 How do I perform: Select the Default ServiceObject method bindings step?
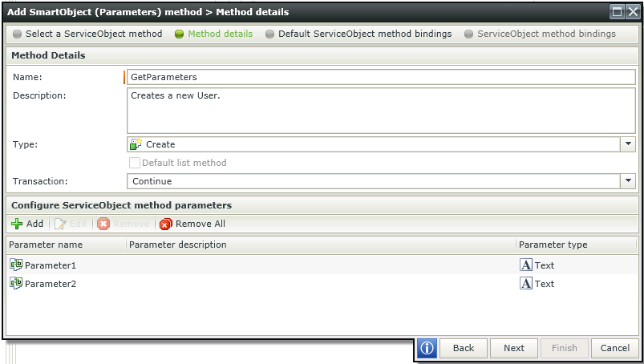(358, 34)
